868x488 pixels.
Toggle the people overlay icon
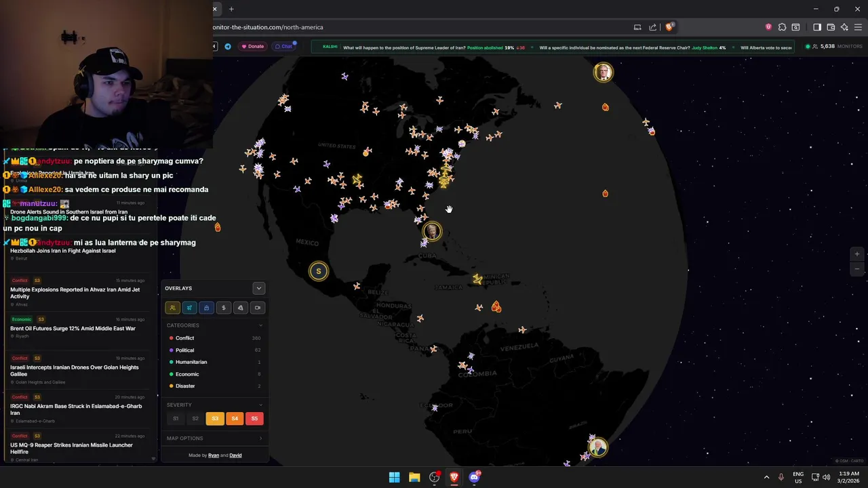(172, 308)
